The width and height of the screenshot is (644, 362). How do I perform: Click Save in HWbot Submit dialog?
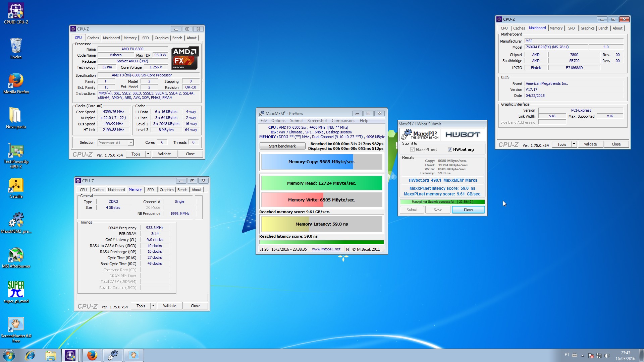pos(438,210)
